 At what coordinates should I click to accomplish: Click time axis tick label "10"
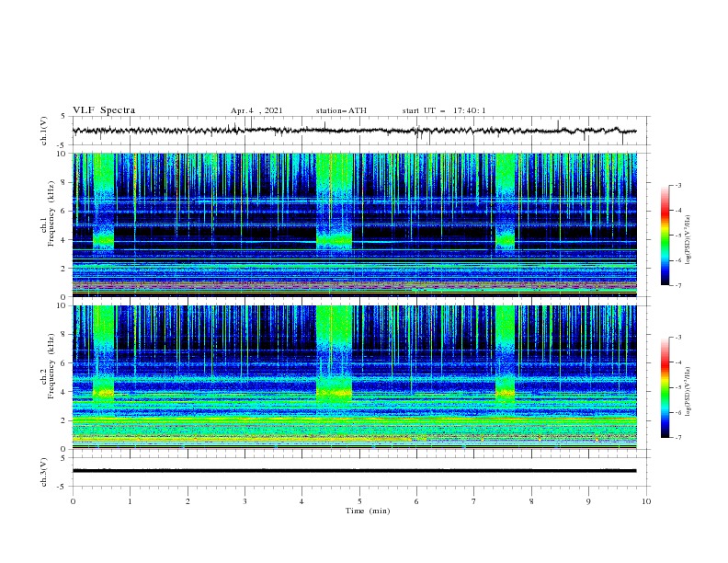[x=646, y=501]
